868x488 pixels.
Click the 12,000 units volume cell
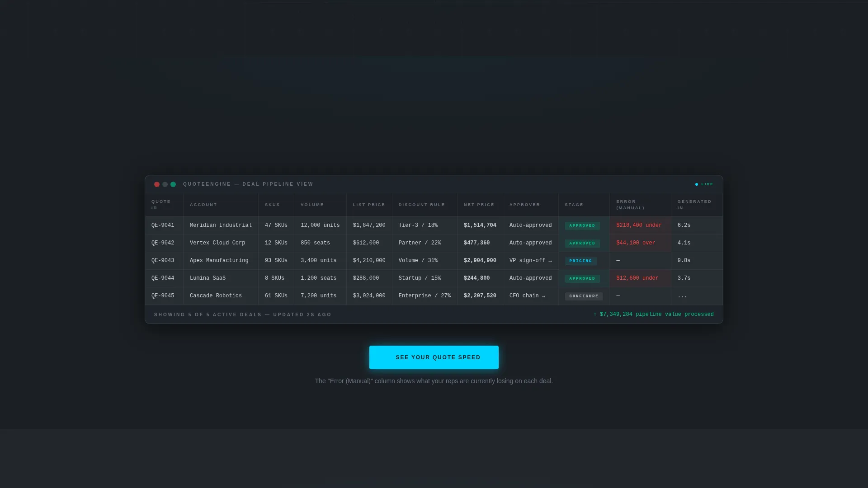320,225
